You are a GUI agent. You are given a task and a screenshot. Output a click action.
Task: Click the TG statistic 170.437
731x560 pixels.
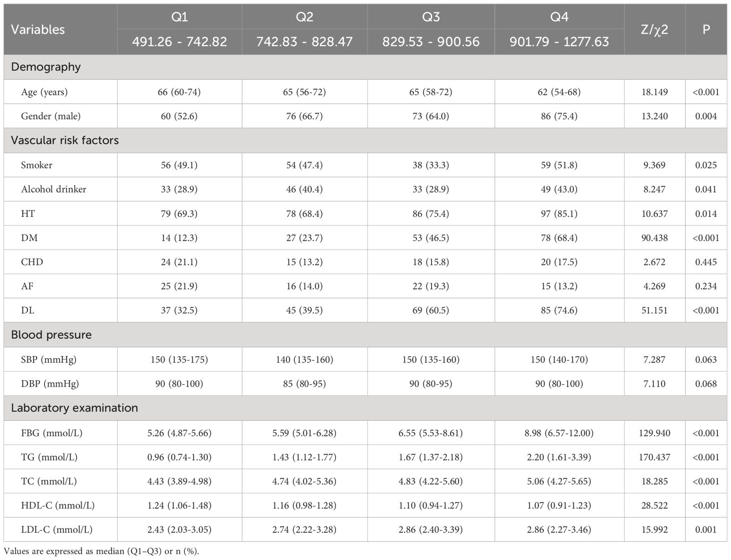[654, 457]
